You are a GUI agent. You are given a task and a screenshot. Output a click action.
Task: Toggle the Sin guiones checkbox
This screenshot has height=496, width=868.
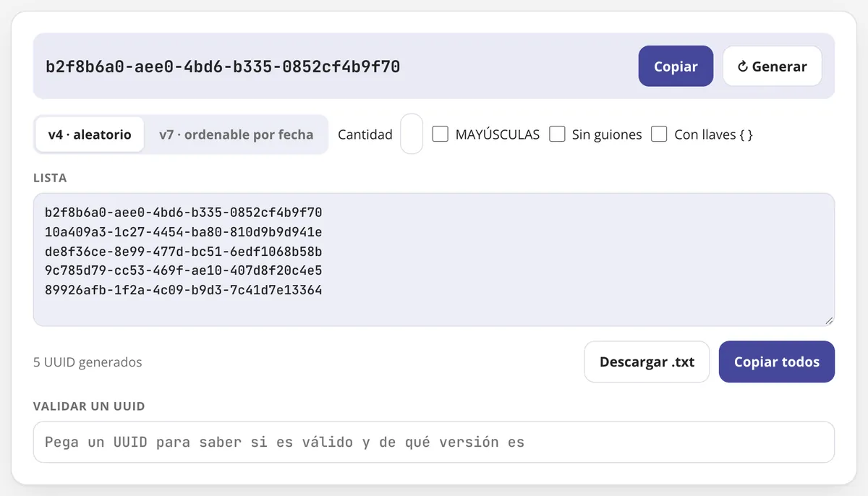click(557, 134)
